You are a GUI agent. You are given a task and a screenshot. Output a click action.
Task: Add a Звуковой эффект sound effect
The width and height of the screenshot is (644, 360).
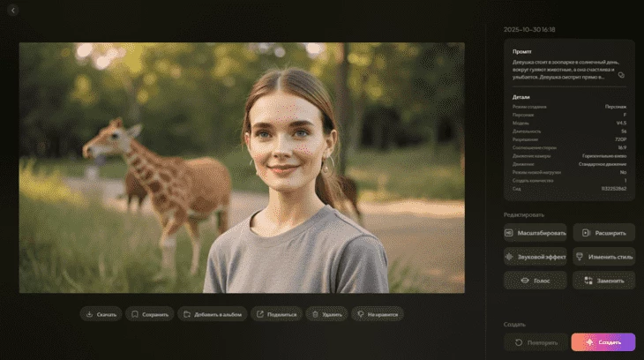click(x=535, y=257)
